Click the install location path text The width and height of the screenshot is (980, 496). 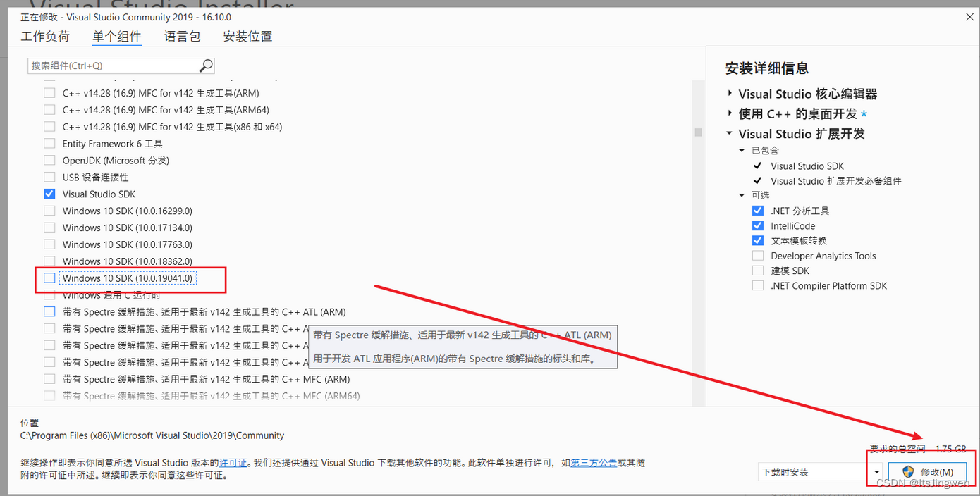[x=152, y=435]
